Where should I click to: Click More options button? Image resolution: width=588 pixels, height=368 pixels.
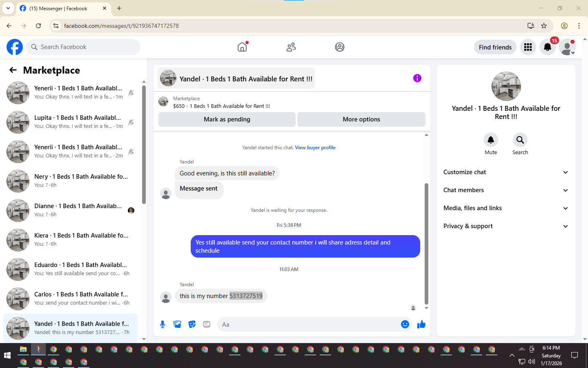pos(361,119)
